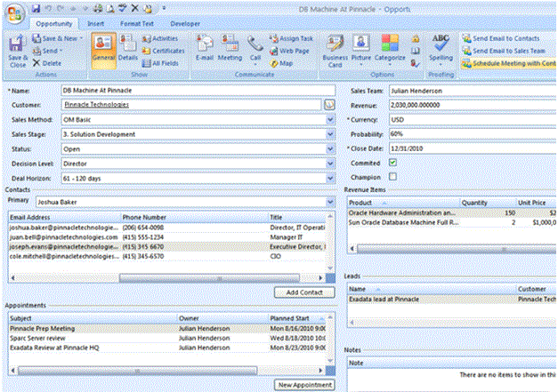This screenshot has height=392, width=558.
Task: Switch to the Developer tab
Action: click(x=185, y=24)
